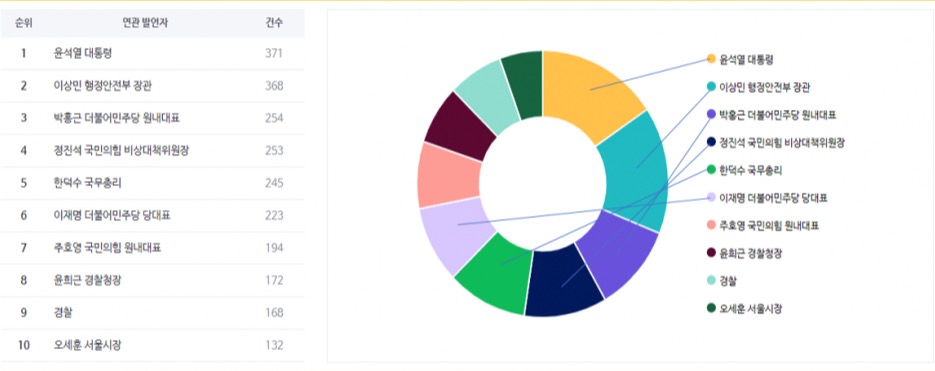
Task: Click the pink 주호영 legend dot
Action: pos(711,225)
